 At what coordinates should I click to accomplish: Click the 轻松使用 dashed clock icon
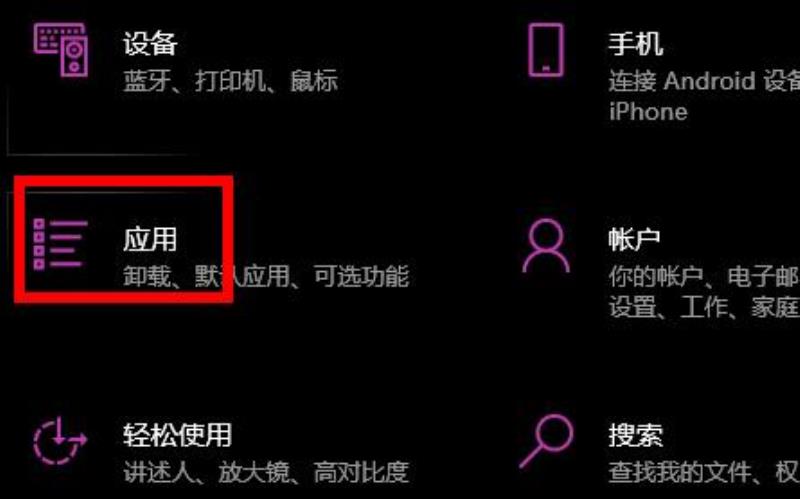(x=60, y=440)
